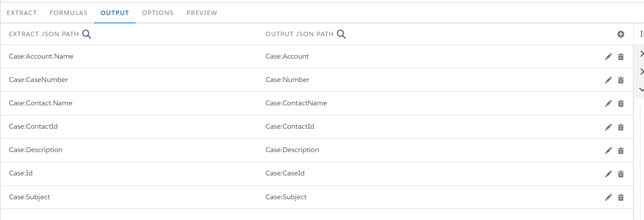Edit the Case:ContactId mapping row
Viewport: 644px width, 220px height.
[x=608, y=127]
